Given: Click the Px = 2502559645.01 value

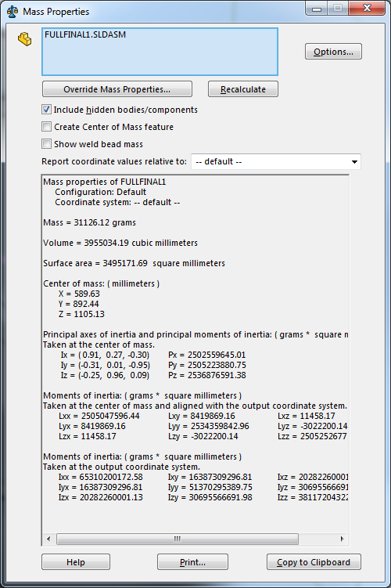Looking at the screenshot, I should [207, 355].
